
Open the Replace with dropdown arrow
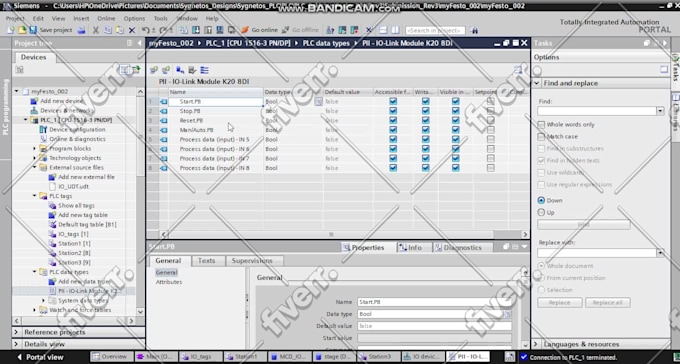point(660,253)
